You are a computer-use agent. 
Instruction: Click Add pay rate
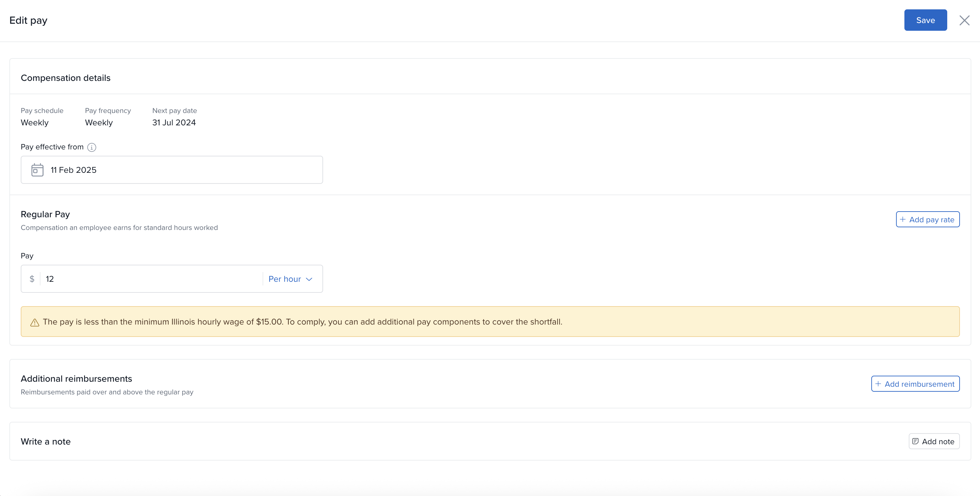tap(928, 219)
